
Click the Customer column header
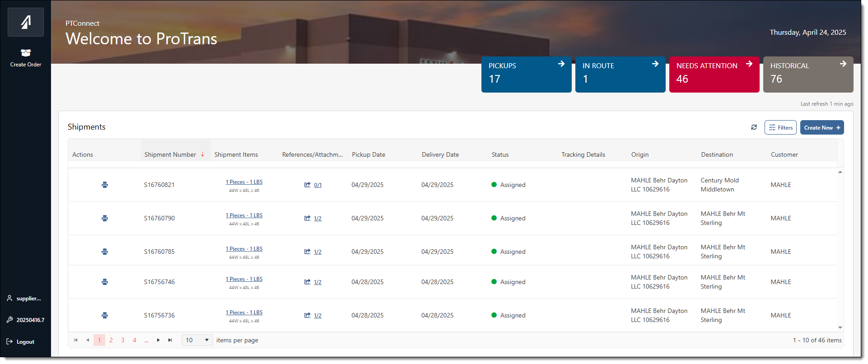[x=784, y=154]
